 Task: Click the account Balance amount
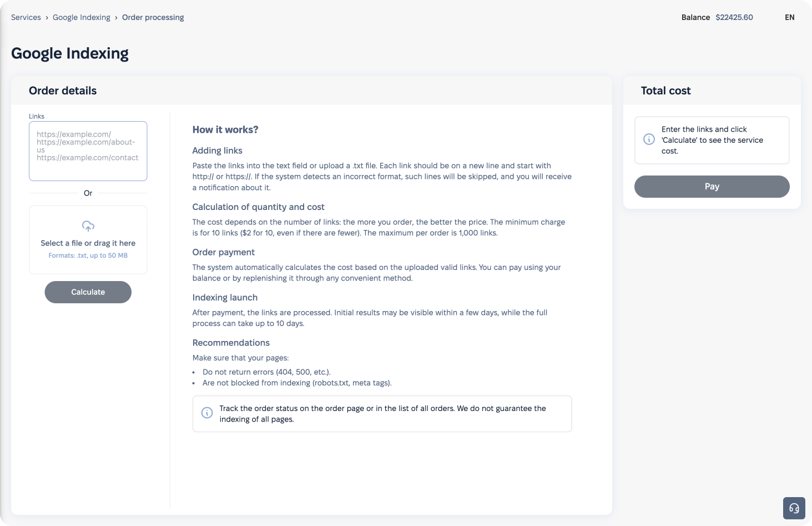pyautogui.click(x=734, y=17)
